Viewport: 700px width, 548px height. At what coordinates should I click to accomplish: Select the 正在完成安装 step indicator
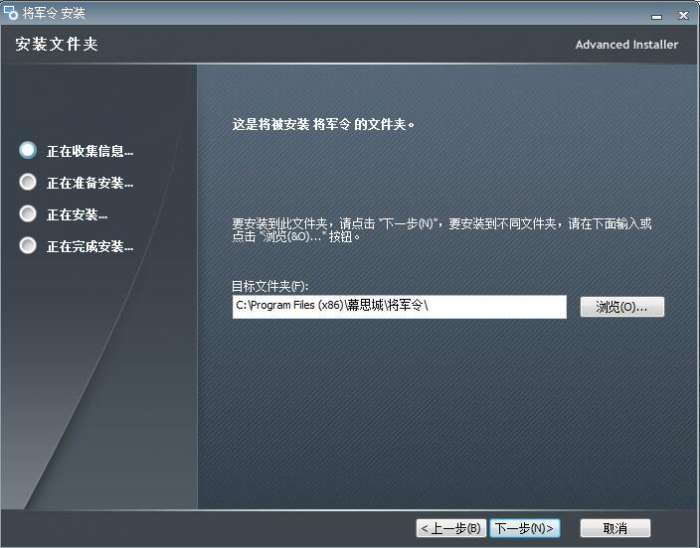pyautogui.click(x=28, y=245)
